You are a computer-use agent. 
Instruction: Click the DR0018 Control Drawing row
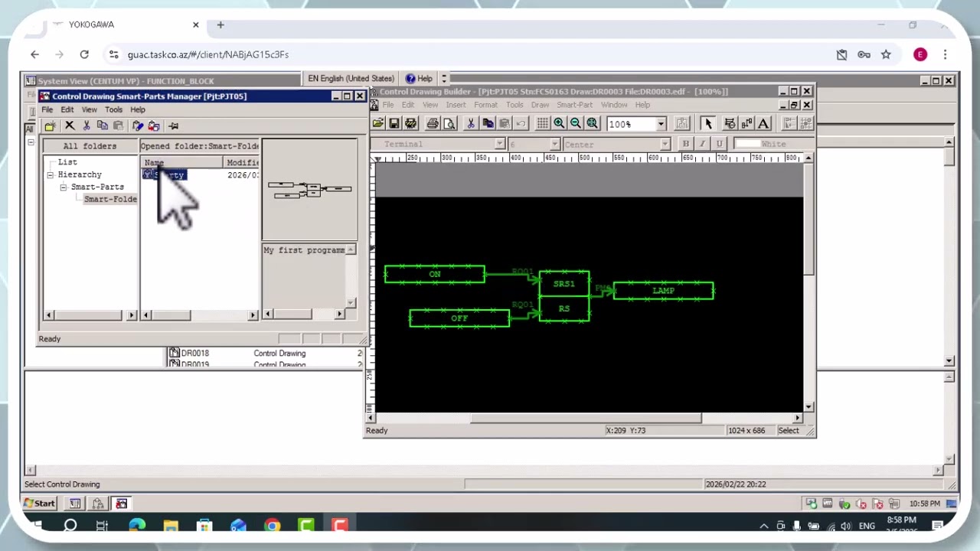coord(264,354)
